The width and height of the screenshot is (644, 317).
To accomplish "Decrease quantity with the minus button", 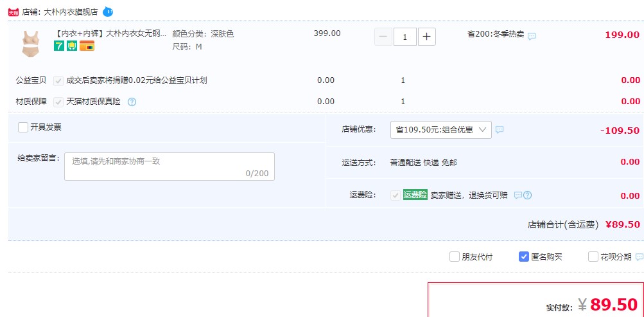I will pos(383,37).
